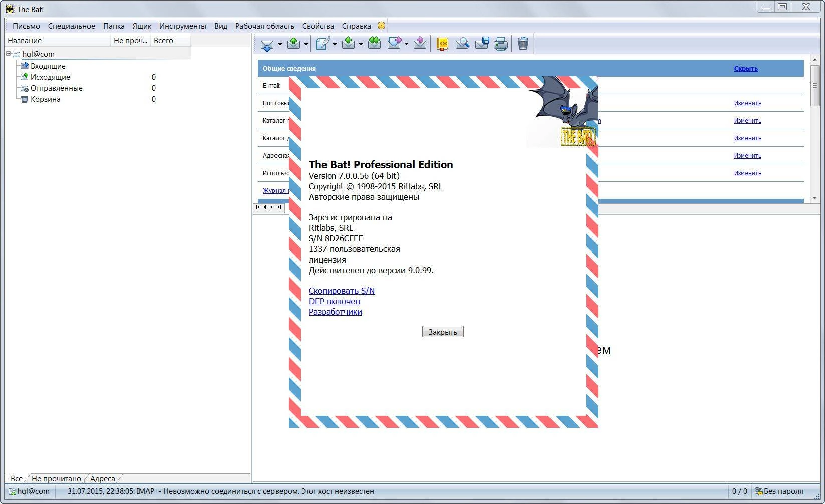Click the Скрыть link in Общие сведения
The image size is (825, 504).
pyautogui.click(x=746, y=69)
